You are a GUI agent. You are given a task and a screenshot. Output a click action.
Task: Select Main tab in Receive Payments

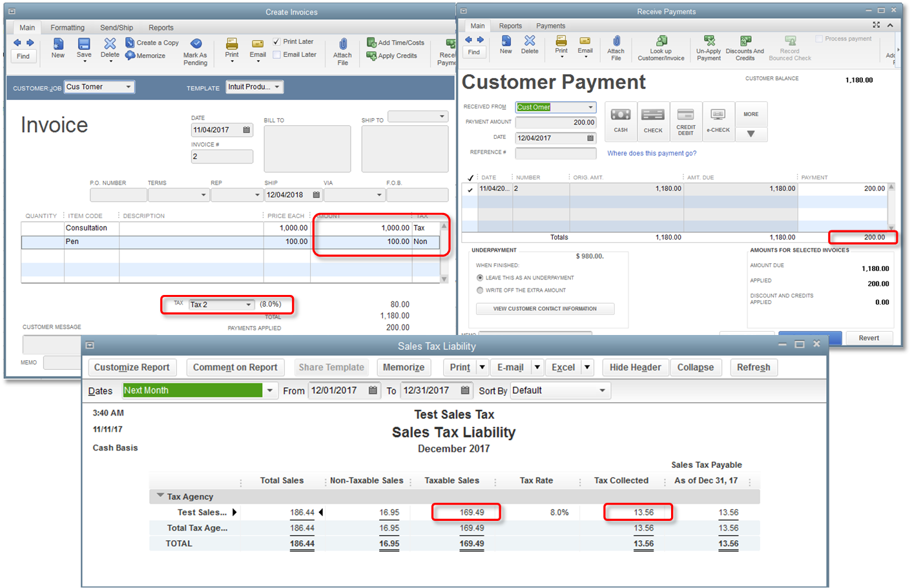coord(477,26)
